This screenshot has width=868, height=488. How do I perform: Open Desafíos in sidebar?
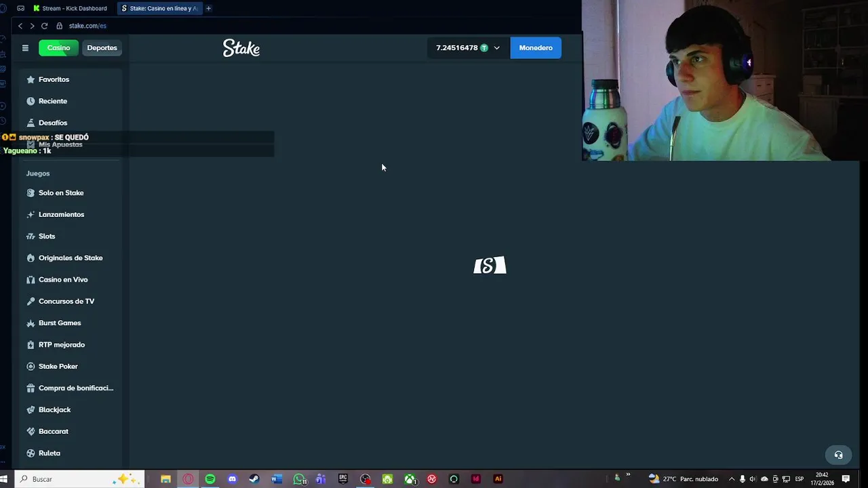(53, 123)
